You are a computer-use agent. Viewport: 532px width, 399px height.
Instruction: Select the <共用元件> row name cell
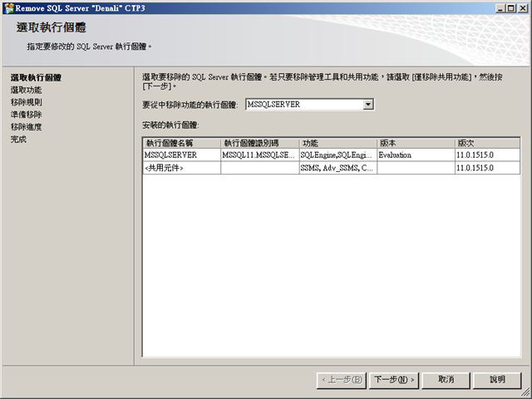coord(181,168)
